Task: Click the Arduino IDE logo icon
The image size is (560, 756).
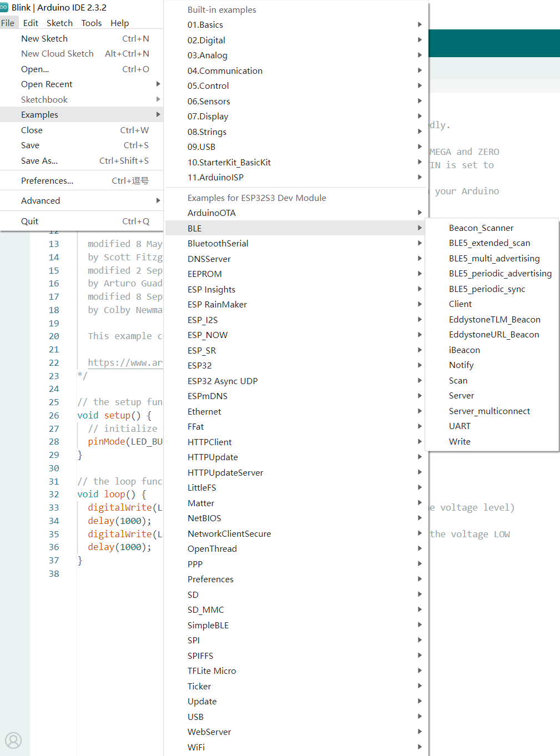Action: tap(4, 7)
